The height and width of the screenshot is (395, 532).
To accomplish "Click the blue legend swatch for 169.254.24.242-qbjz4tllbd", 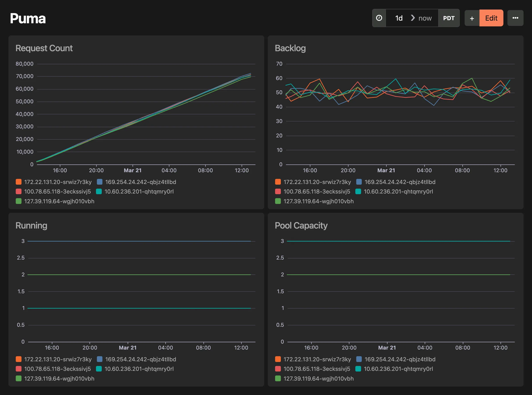I will [100, 182].
